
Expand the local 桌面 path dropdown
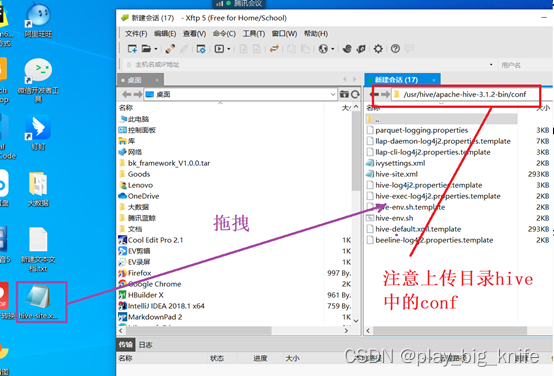(x=332, y=94)
